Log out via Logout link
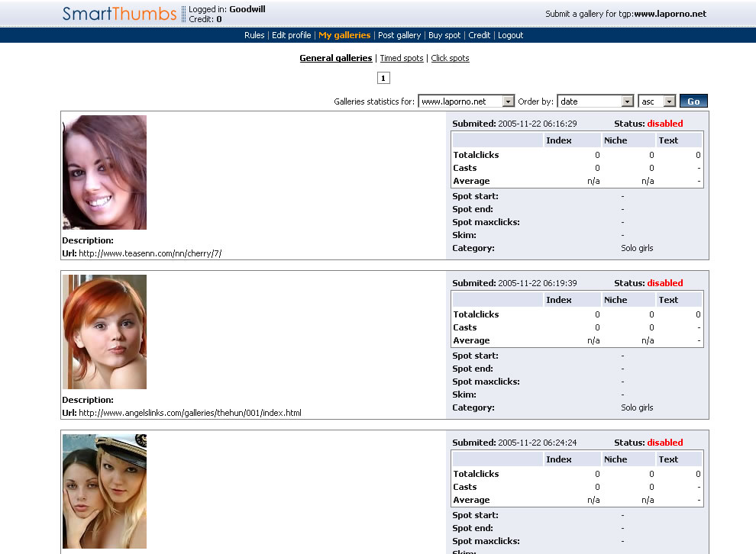Image resolution: width=756 pixels, height=554 pixels. [x=510, y=35]
